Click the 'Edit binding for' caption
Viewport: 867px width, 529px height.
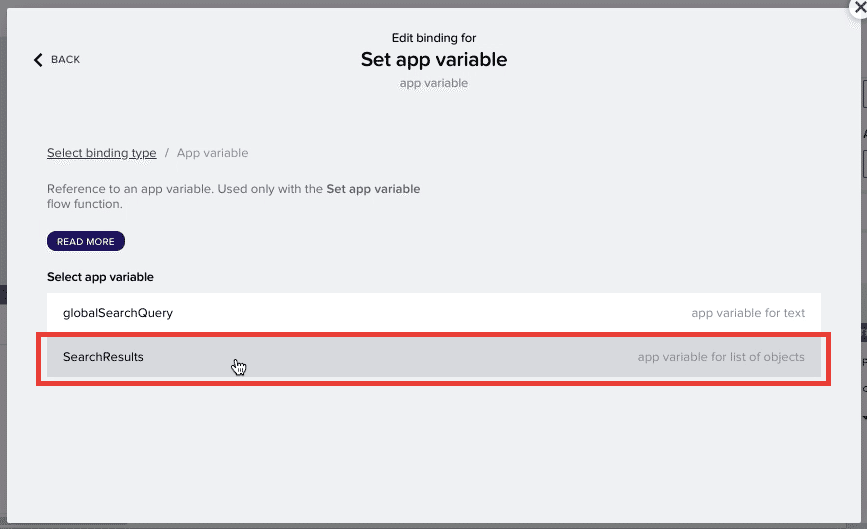(x=434, y=38)
